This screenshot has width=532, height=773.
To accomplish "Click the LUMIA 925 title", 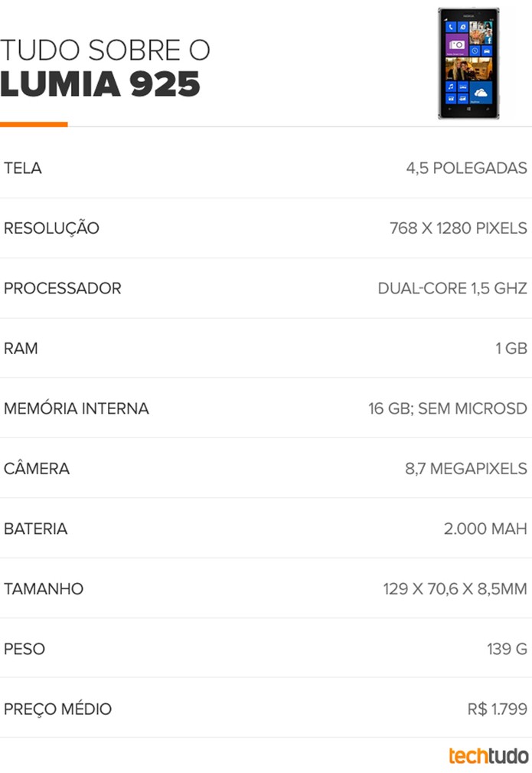I will pos(100,84).
